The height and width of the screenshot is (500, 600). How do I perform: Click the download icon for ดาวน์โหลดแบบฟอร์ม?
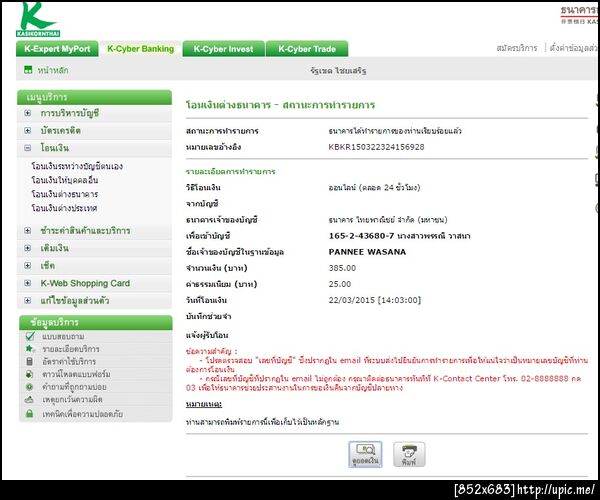pyautogui.click(x=29, y=374)
